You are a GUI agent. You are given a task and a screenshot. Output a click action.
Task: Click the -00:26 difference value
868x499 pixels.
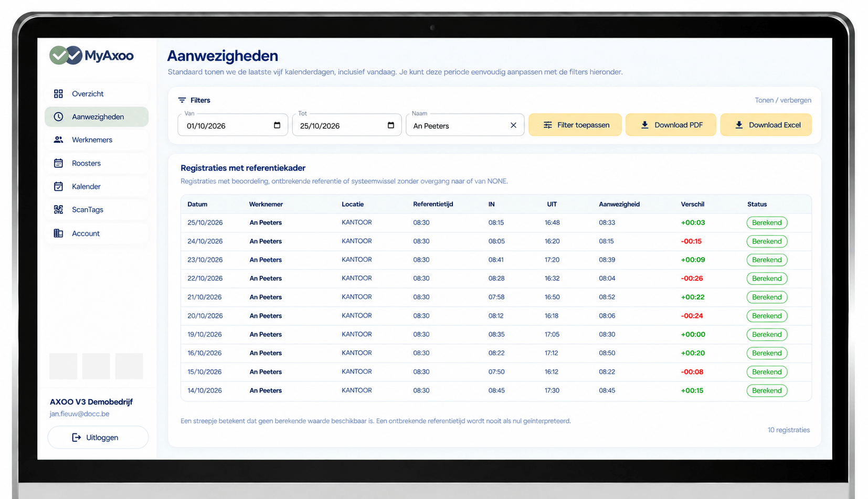click(x=692, y=278)
